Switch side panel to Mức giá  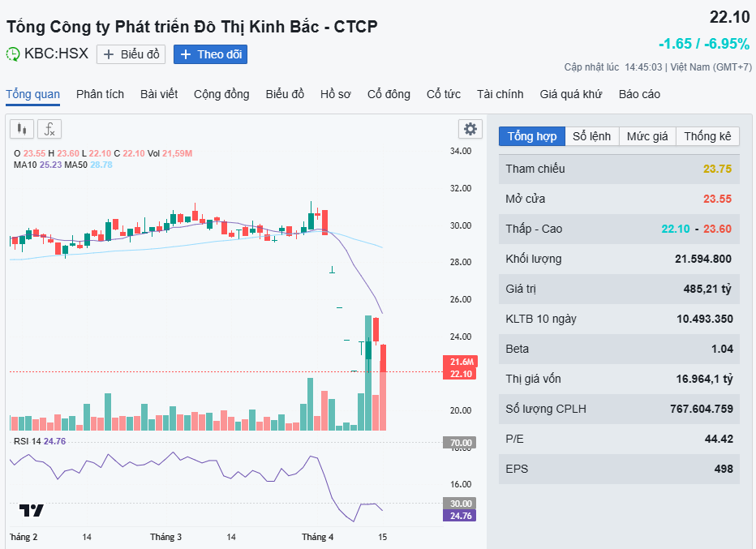[x=647, y=136]
